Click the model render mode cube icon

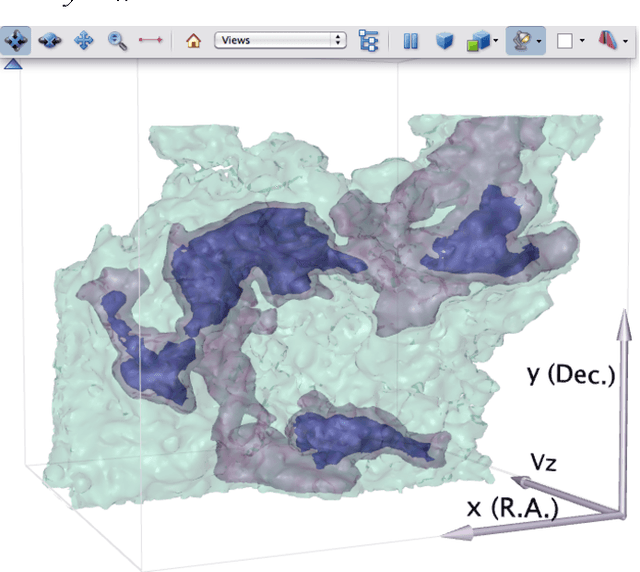coord(477,41)
